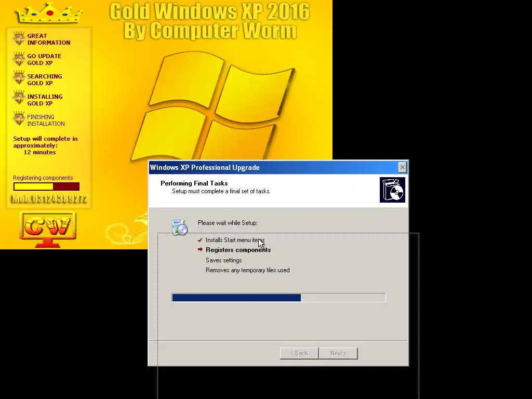Click the 'By Computer Worm' subtitle
The width and height of the screenshot is (532, 399).
210,31
